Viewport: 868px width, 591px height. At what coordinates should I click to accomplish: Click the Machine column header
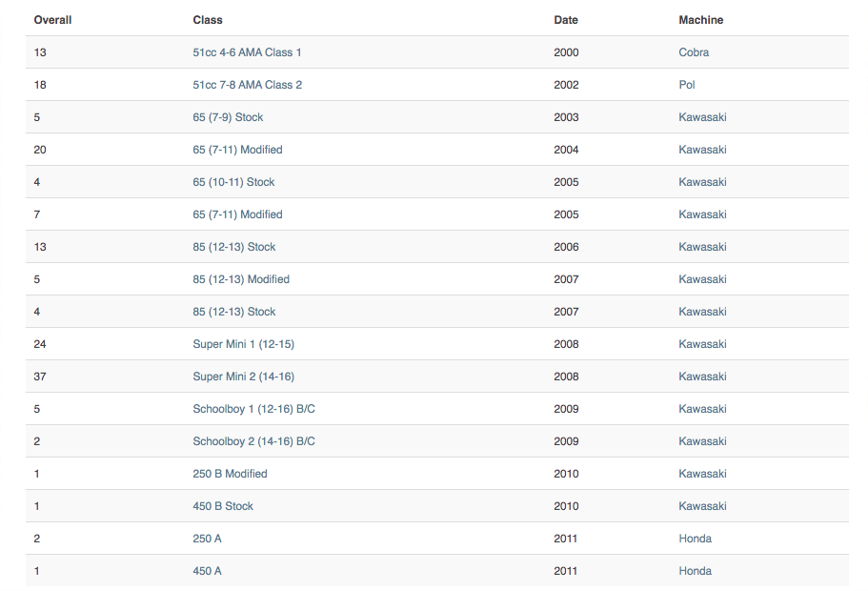tap(701, 20)
